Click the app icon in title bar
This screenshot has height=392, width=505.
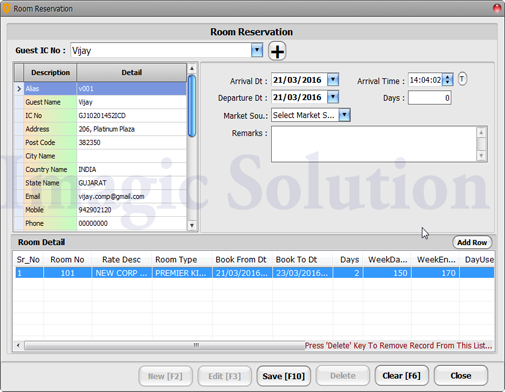[6, 8]
